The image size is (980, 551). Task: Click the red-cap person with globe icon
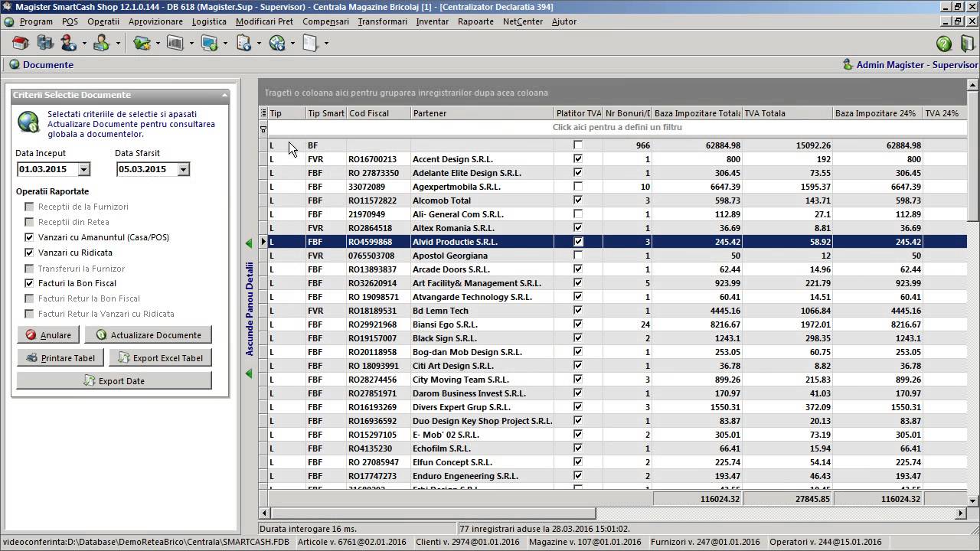click(68, 44)
